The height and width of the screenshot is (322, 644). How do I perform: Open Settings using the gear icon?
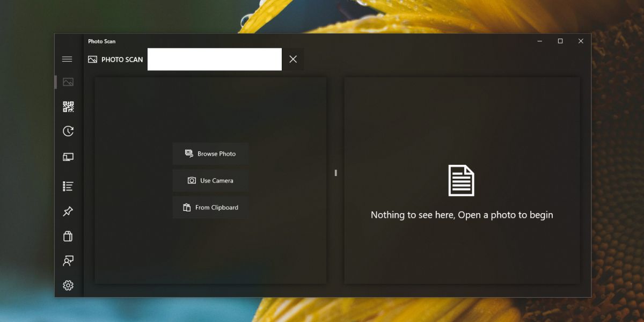click(x=68, y=286)
